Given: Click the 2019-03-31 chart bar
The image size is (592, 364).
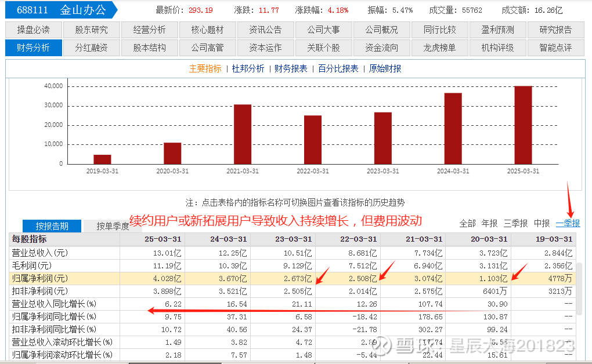Looking at the screenshot, I should pos(102,159).
